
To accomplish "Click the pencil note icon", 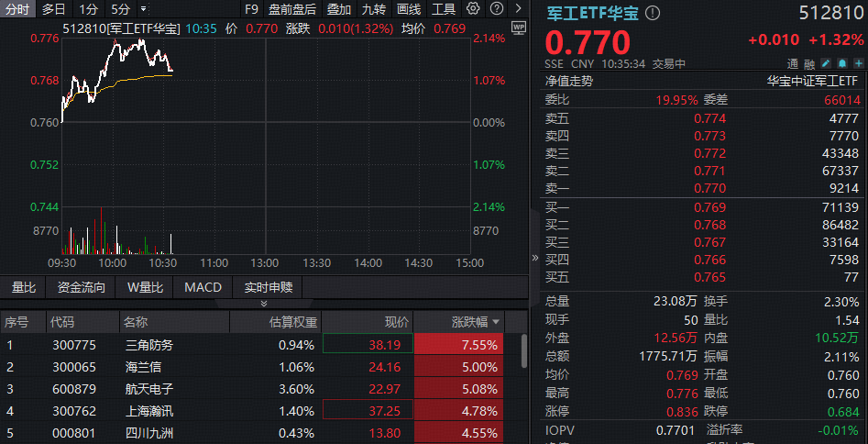I will (x=825, y=63).
